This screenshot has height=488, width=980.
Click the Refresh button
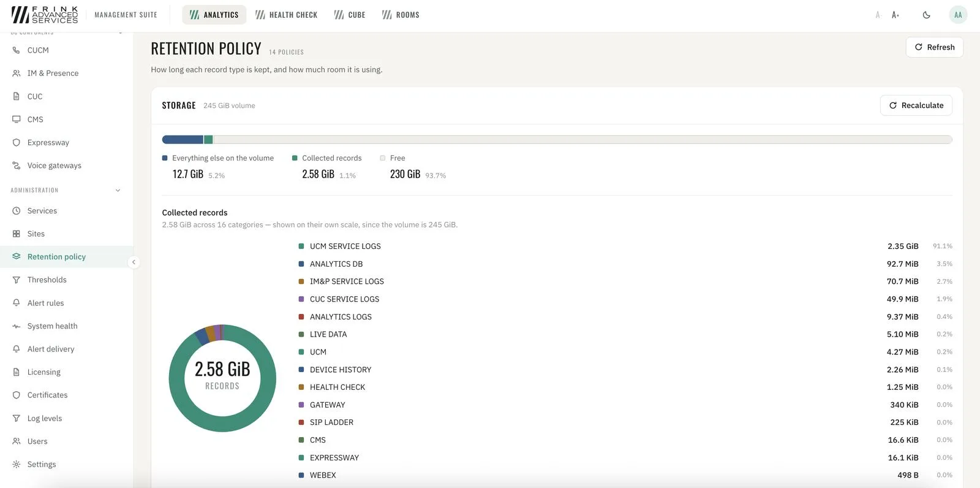click(x=935, y=47)
